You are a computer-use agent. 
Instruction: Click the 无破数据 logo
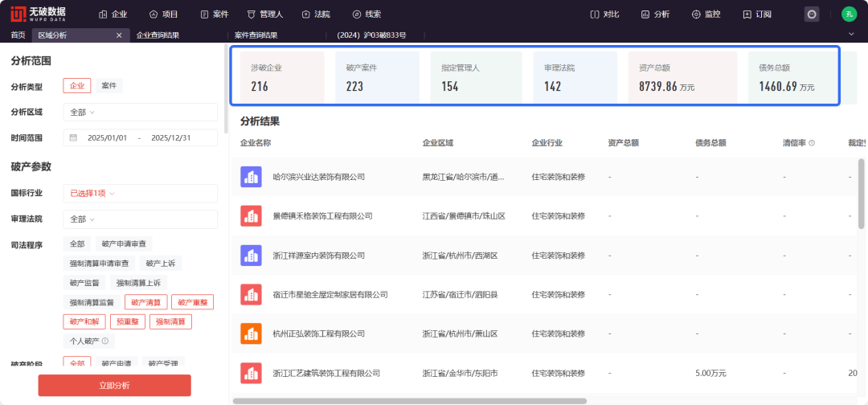pos(38,14)
